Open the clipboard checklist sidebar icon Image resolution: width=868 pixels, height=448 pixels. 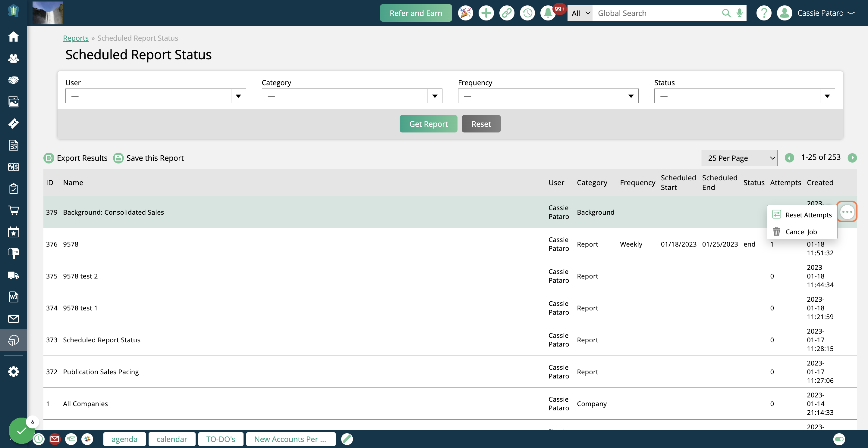[14, 188]
